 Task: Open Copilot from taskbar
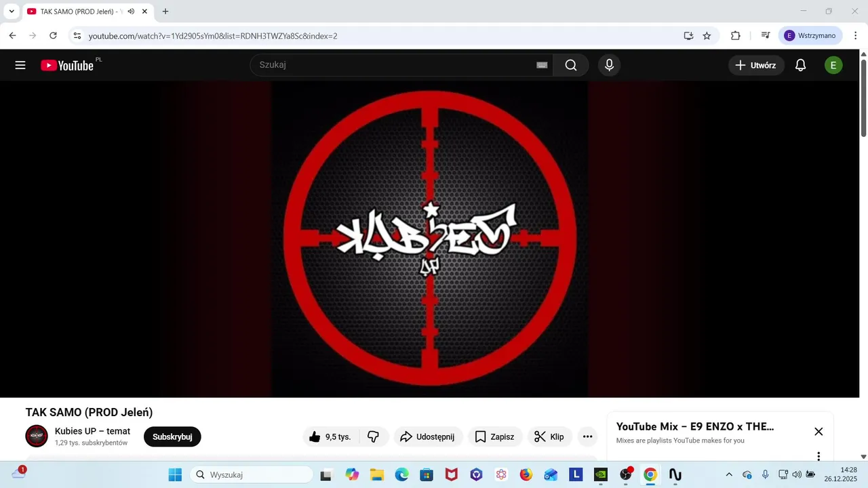click(x=352, y=474)
